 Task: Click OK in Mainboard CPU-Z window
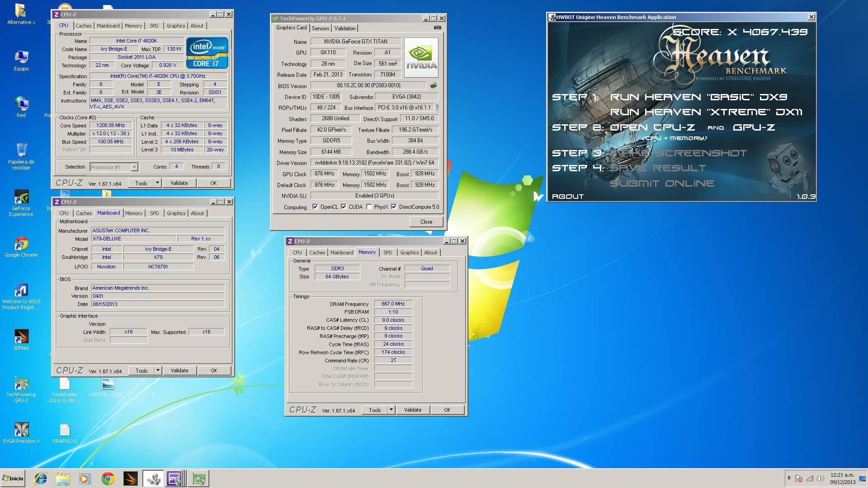click(x=214, y=371)
